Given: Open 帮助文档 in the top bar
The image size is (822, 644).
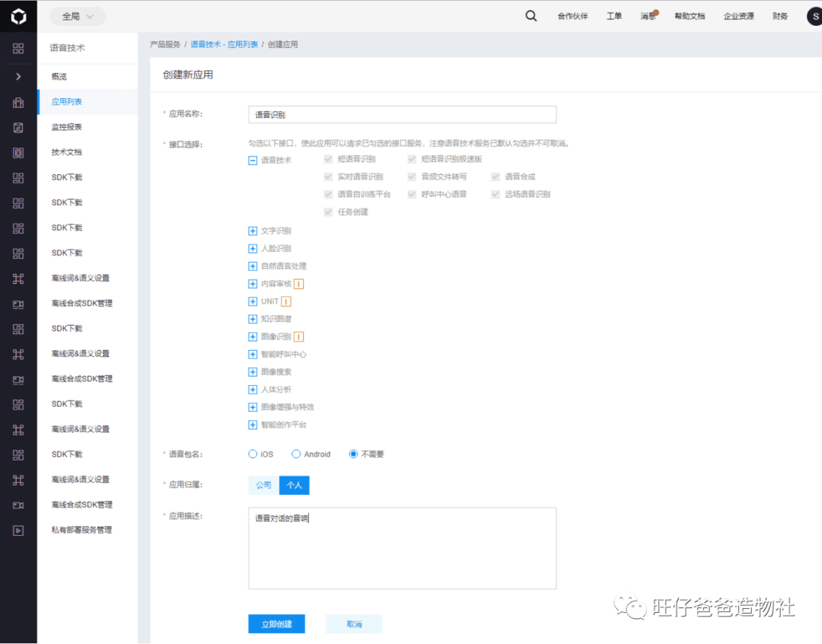Looking at the screenshot, I should [x=690, y=16].
